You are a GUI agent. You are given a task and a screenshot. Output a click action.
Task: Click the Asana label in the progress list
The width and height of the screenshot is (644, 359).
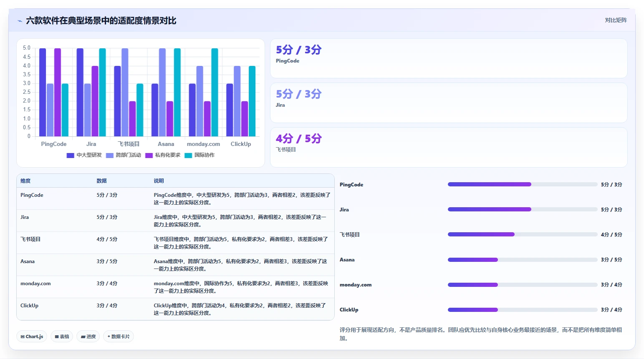pos(347,260)
